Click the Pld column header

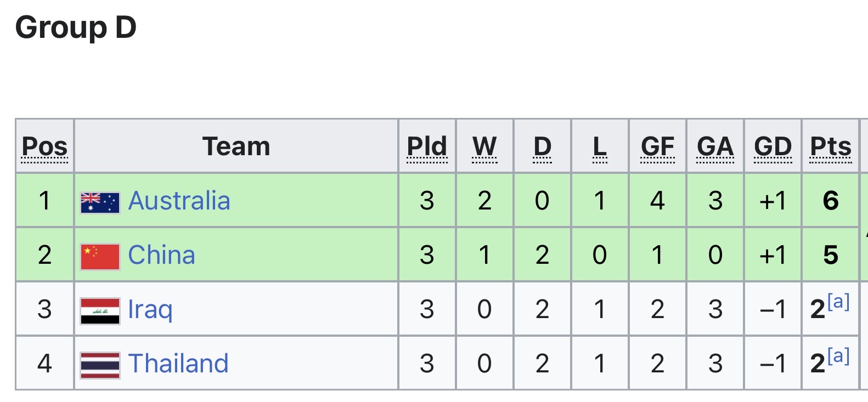[x=427, y=146]
